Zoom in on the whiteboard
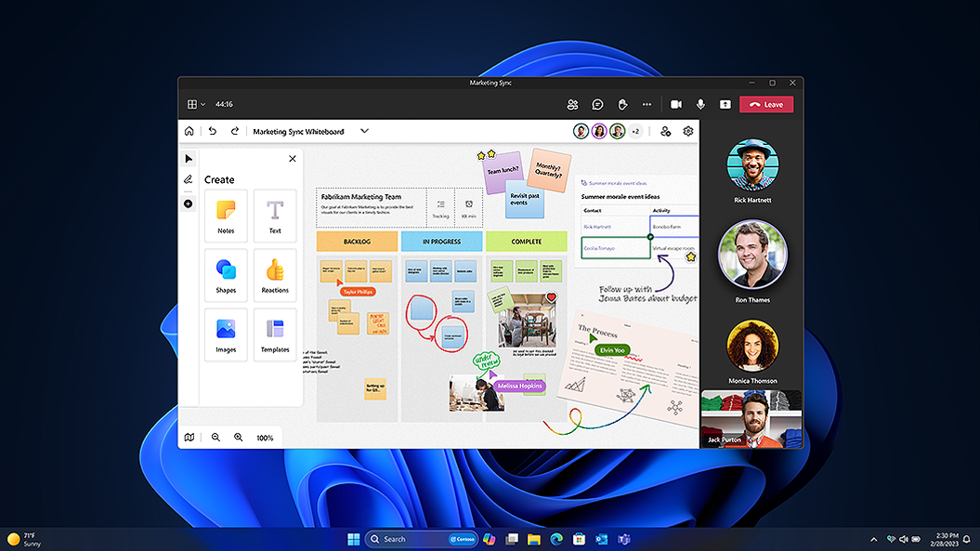Screen dimensions: 980x551 (239, 438)
